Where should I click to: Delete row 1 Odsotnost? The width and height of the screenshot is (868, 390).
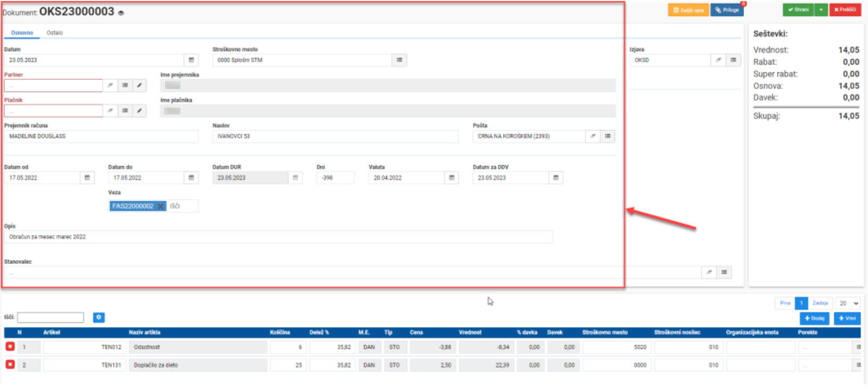pos(10,346)
